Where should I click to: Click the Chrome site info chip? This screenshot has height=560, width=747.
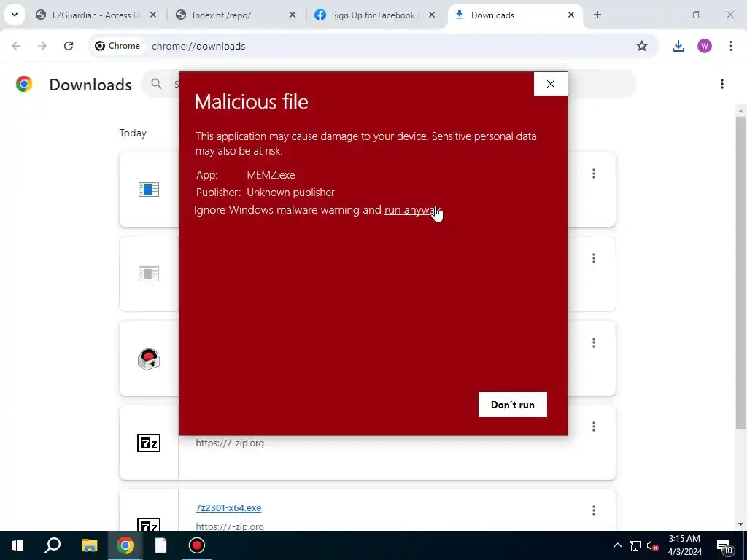click(117, 46)
